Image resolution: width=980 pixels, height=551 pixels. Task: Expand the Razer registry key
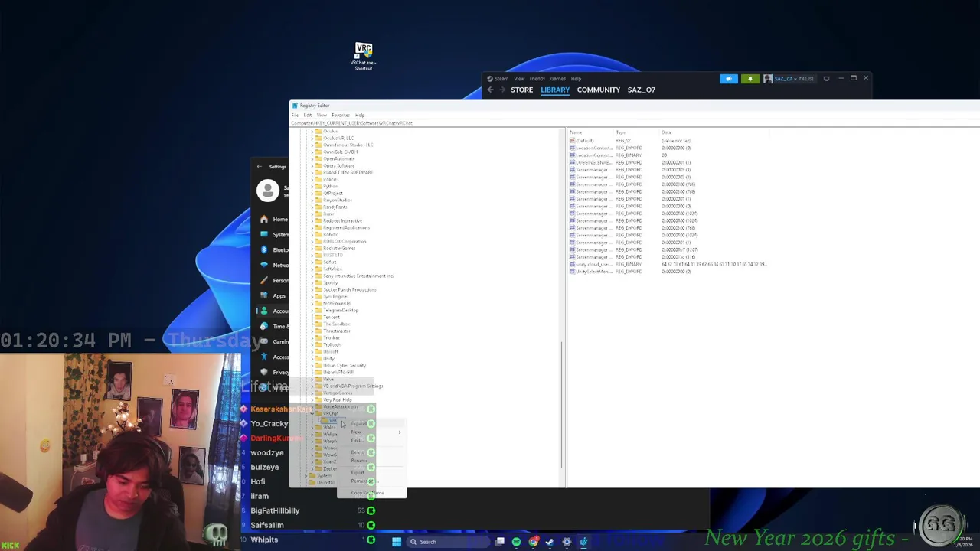coord(312,214)
